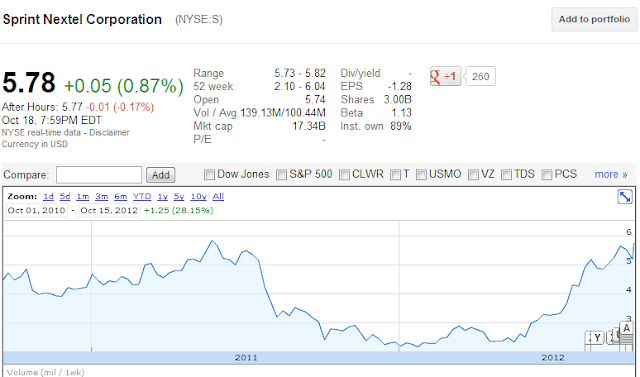Choose the YTD zoom range
This screenshot has height=377, width=640.
142,197
